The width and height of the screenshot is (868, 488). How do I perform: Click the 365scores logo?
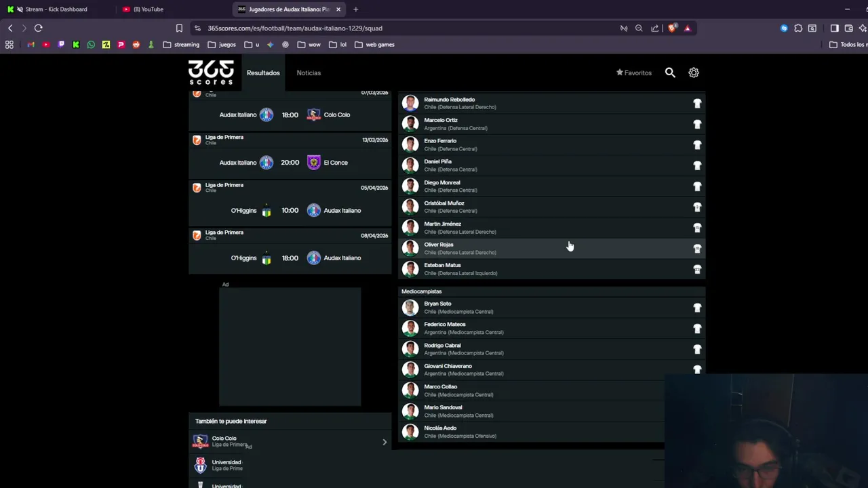pyautogui.click(x=211, y=73)
